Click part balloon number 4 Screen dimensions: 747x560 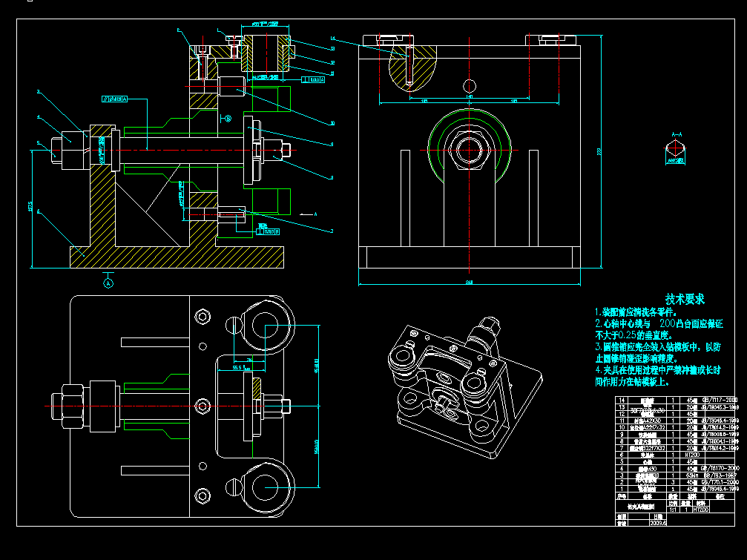(x=39, y=117)
